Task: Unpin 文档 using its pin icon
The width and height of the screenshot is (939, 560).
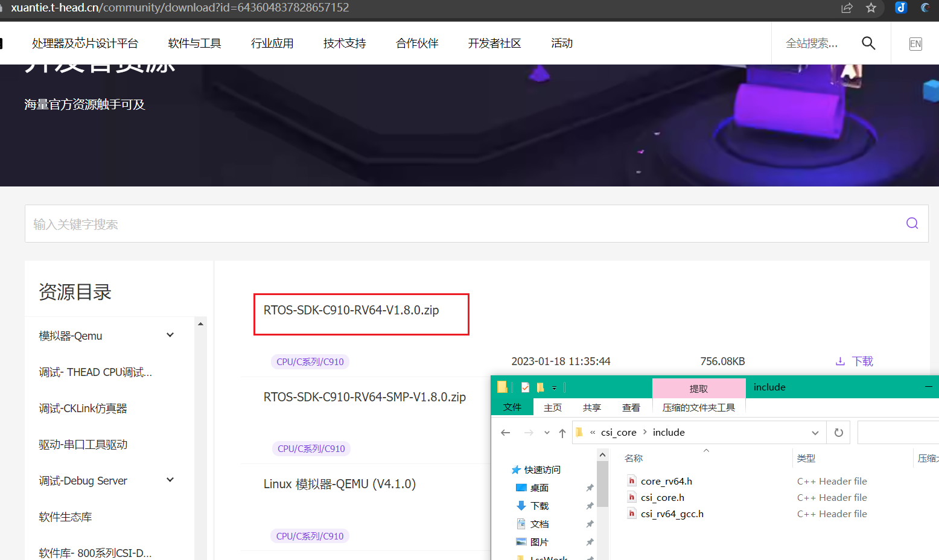Action: tap(590, 524)
